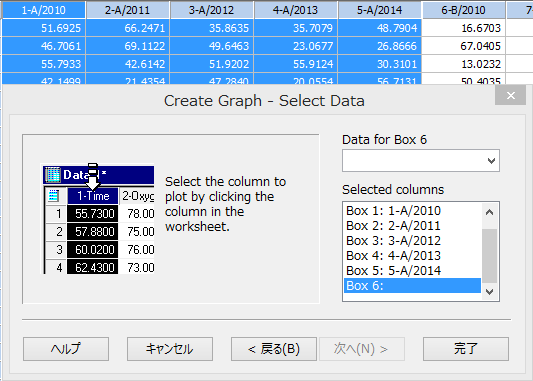The width and height of the screenshot is (533, 381).
Task: Select Box 5: 5-A/2014 in Selected columns
Action: tap(412, 271)
